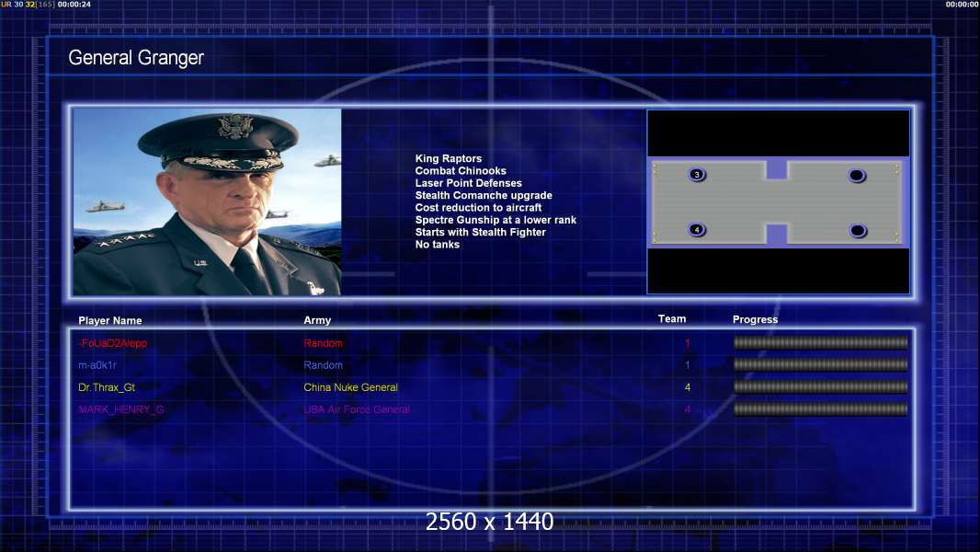Click Starts with Stealth Fighter line

pyautogui.click(x=480, y=232)
